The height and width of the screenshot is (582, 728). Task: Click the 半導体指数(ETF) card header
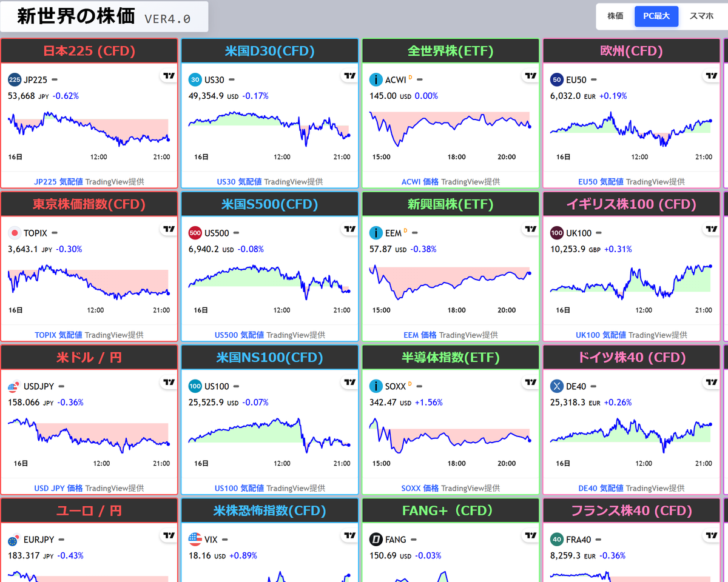[451, 358]
